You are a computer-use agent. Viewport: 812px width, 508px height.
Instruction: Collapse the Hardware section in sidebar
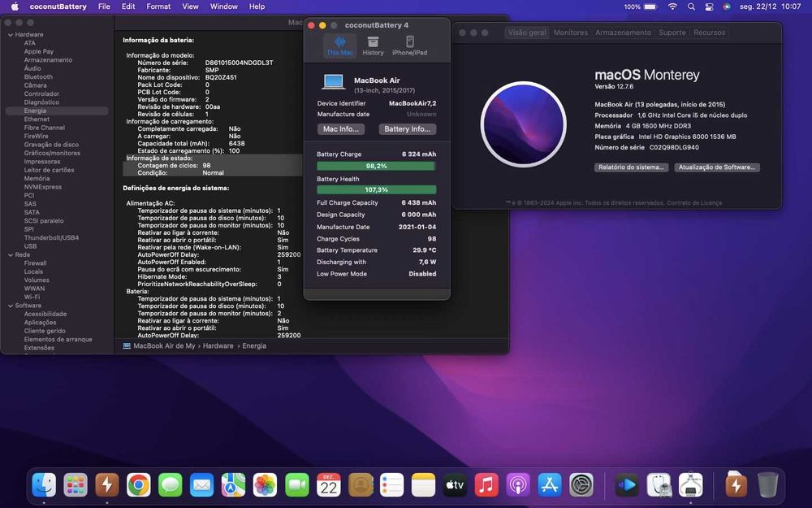(11, 35)
